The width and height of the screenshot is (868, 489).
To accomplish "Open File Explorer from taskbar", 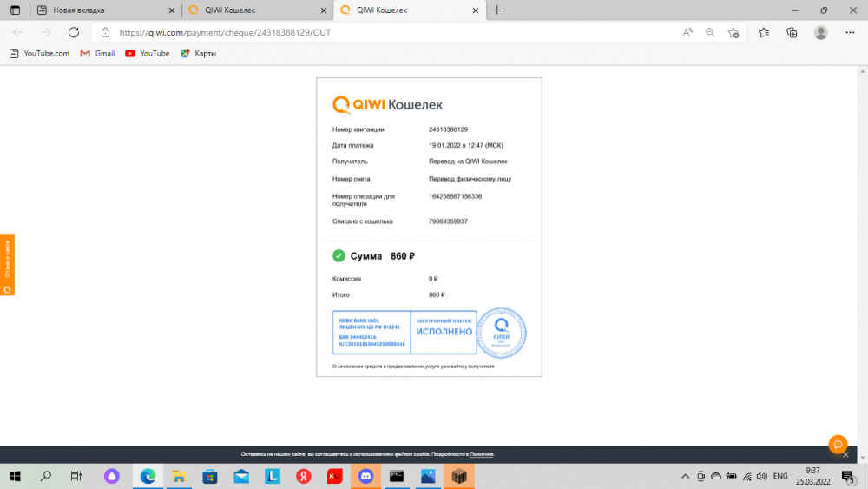I will point(179,476).
